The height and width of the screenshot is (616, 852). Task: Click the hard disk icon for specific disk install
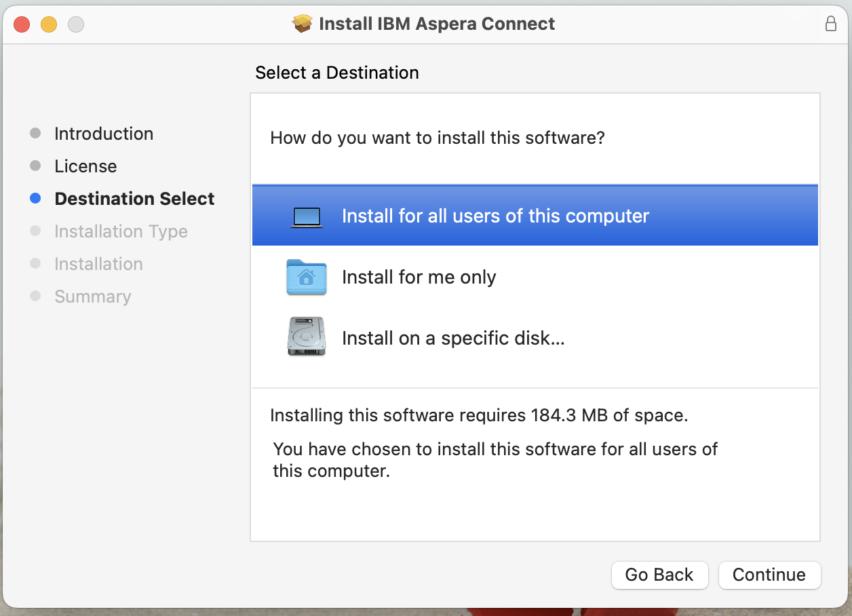[307, 336]
